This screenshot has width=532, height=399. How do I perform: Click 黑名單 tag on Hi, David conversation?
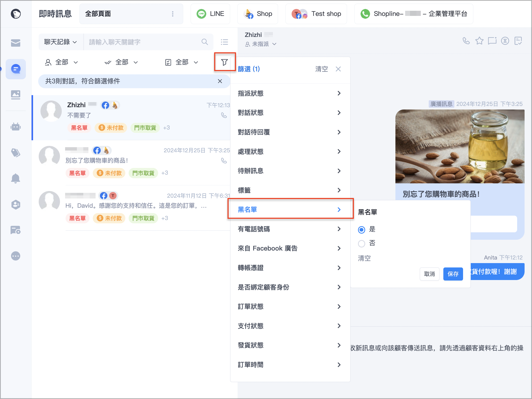point(77,218)
